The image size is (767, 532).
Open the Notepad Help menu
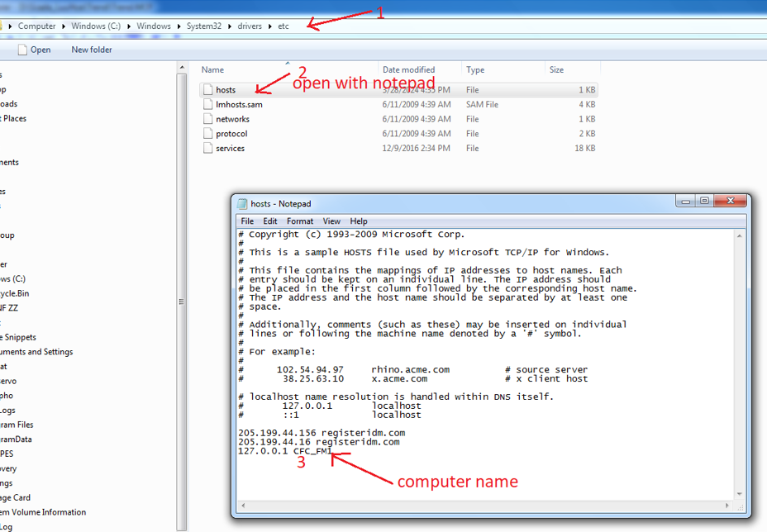(x=358, y=221)
